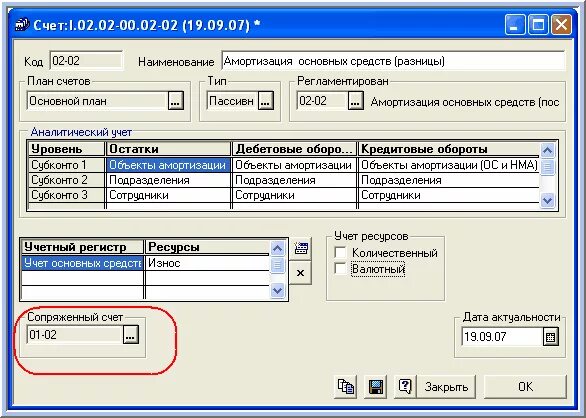Click register table scroll down arrow
586x418 pixels.
277,290
